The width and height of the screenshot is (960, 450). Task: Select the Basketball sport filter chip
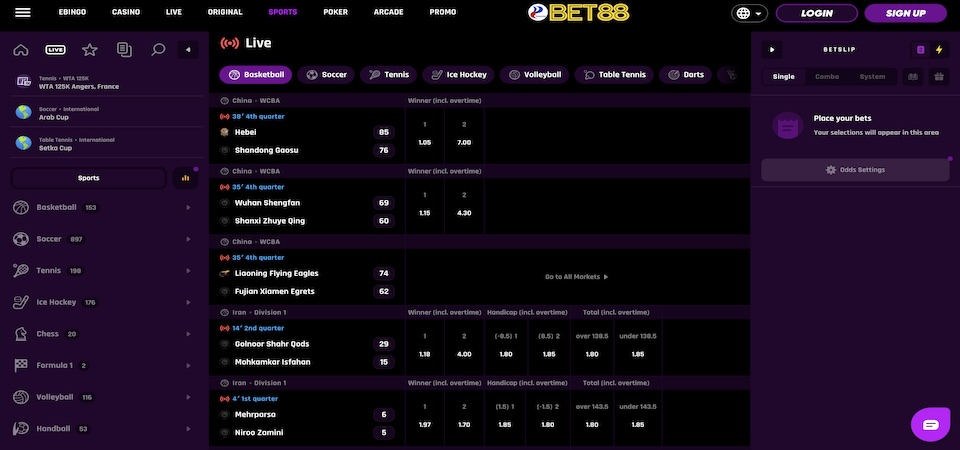click(x=256, y=75)
